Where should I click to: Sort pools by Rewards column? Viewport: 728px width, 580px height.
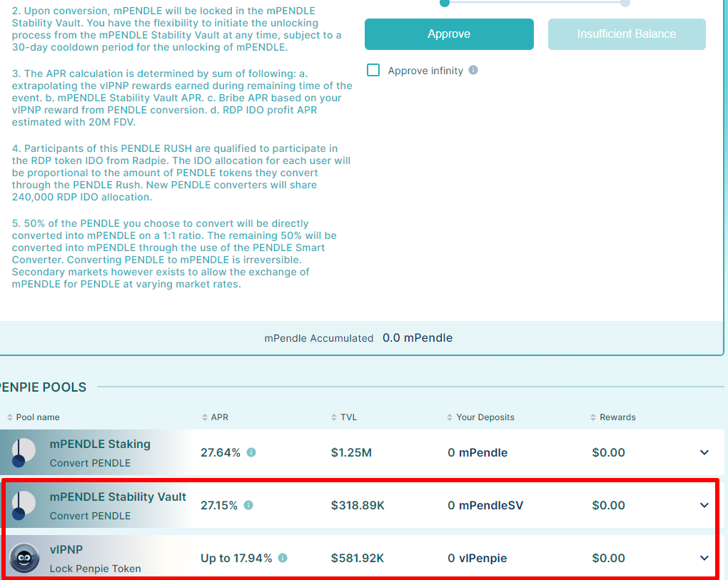[613, 417]
